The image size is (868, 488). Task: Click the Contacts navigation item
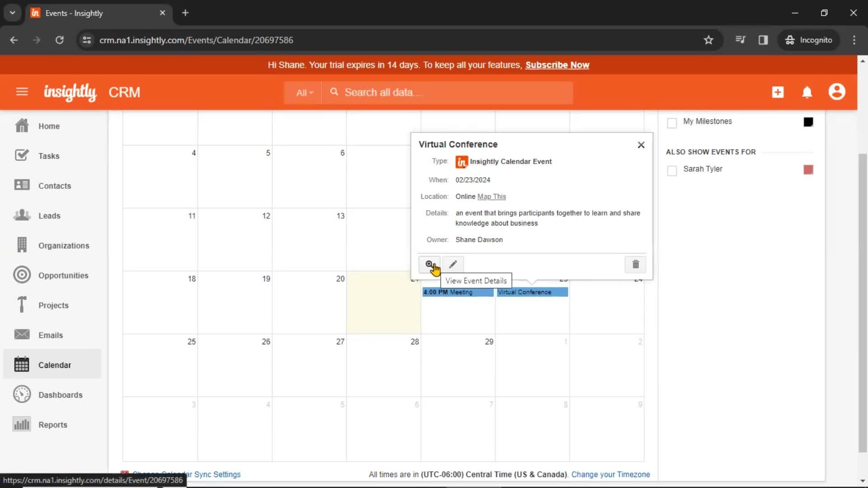pos(55,186)
